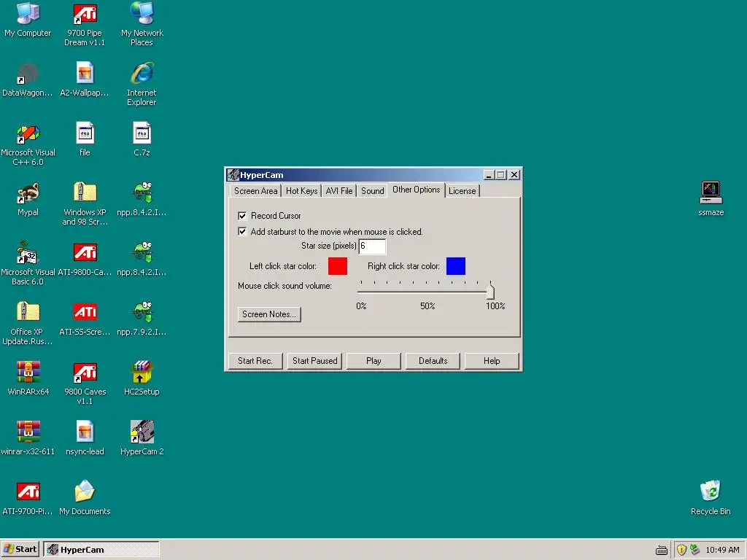
Task: Toggle Add starburst when mouse clicked checkbox
Action: (242, 231)
